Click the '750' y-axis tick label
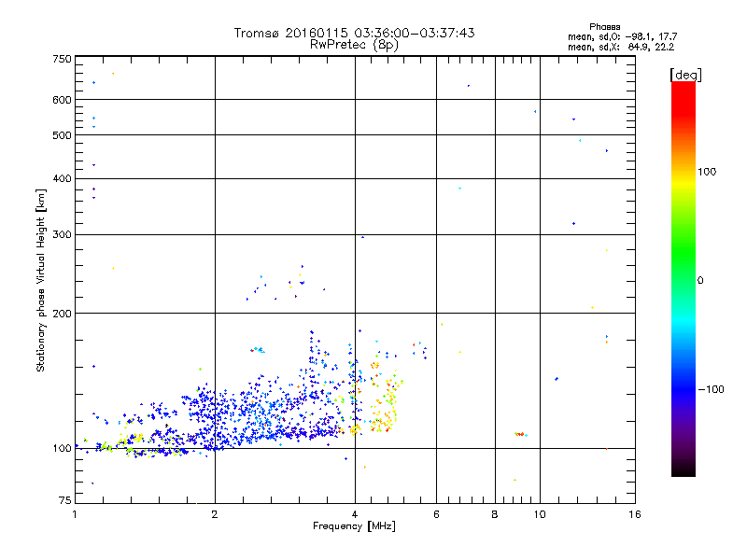Screen dimensions: 747x560 (x=63, y=59)
